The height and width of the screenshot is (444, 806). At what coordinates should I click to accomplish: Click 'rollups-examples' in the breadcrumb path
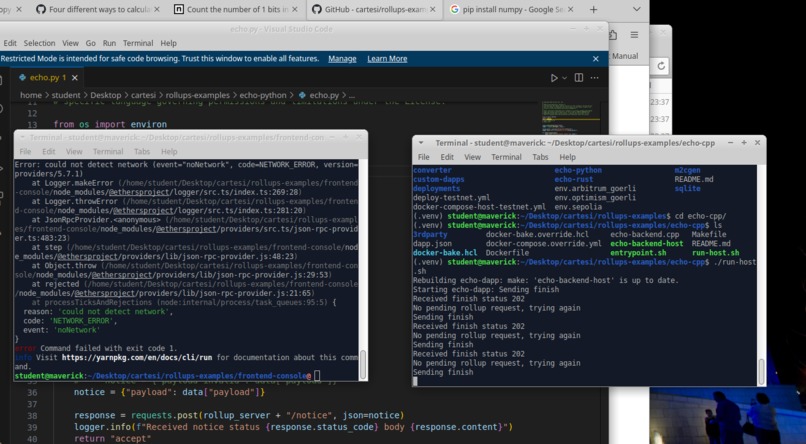coord(197,95)
